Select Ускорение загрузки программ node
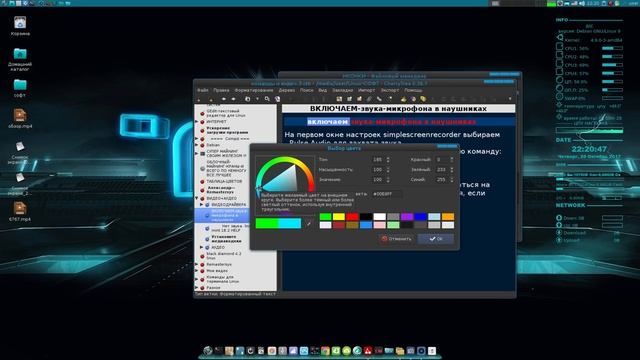This screenshot has height=360, width=640. coord(227,130)
